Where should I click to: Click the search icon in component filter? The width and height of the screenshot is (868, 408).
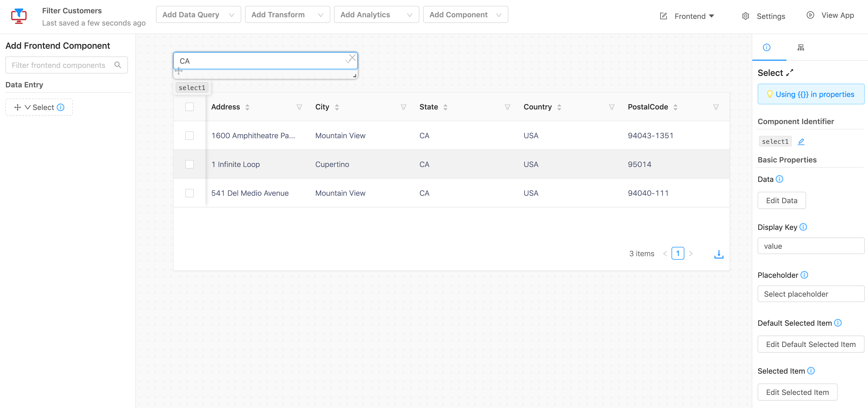pos(118,65)
